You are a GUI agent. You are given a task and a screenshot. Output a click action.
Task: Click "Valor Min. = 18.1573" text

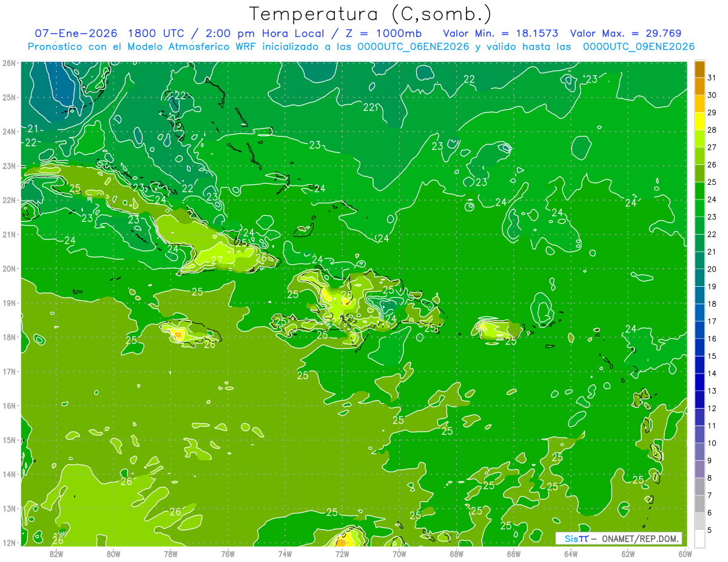pyautogui.click(x=500, y=33)
